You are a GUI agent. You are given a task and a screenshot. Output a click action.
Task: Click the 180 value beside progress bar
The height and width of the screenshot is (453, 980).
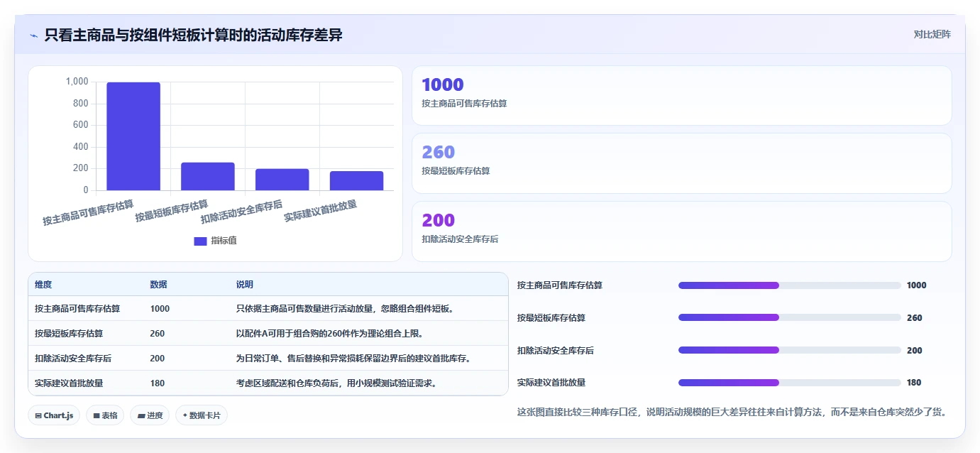tap(914, 383)
